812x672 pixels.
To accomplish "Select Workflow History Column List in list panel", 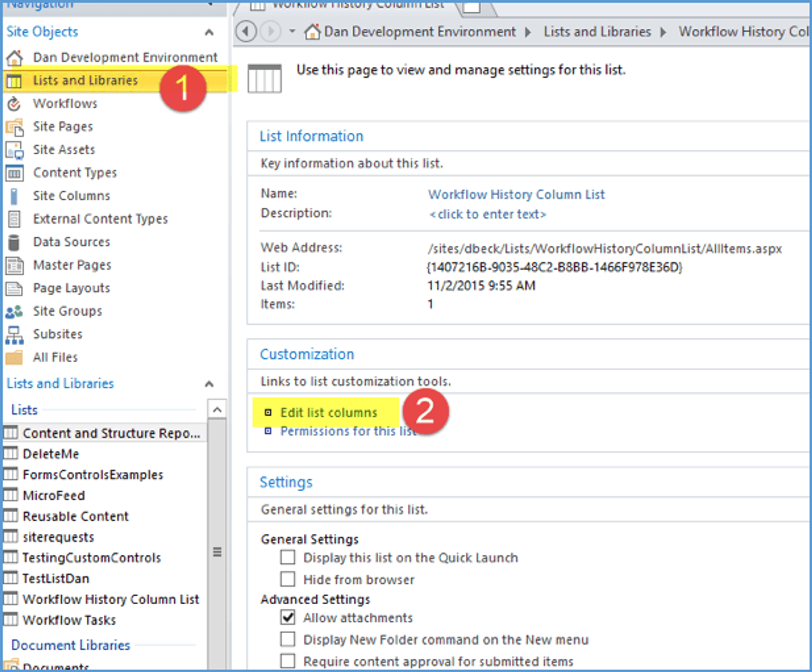I will (x=111, y=599).
